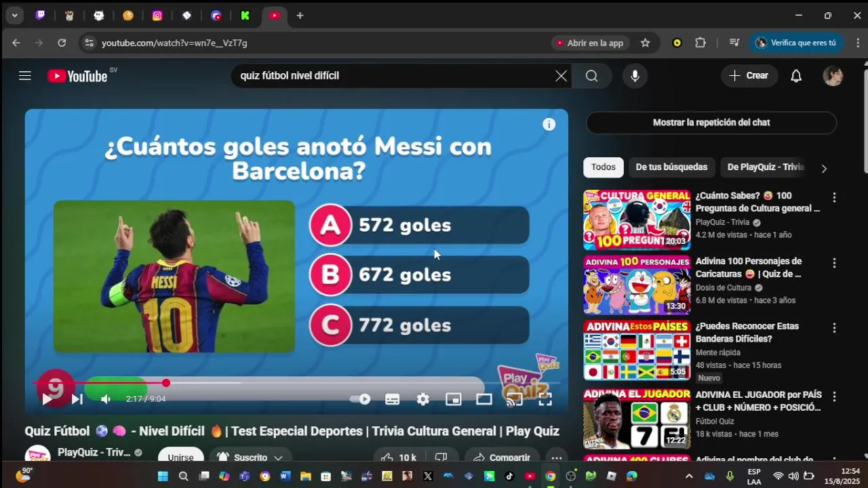Viewport: 868px width, 488px height.
Task: Open the Suscrito notification dropdown
Action: click(250, 457)
